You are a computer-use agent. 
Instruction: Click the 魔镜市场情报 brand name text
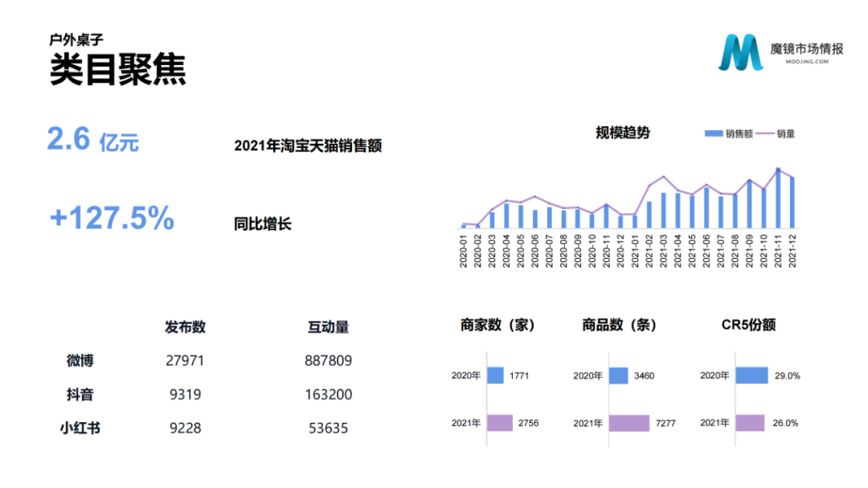coord(807,49)
